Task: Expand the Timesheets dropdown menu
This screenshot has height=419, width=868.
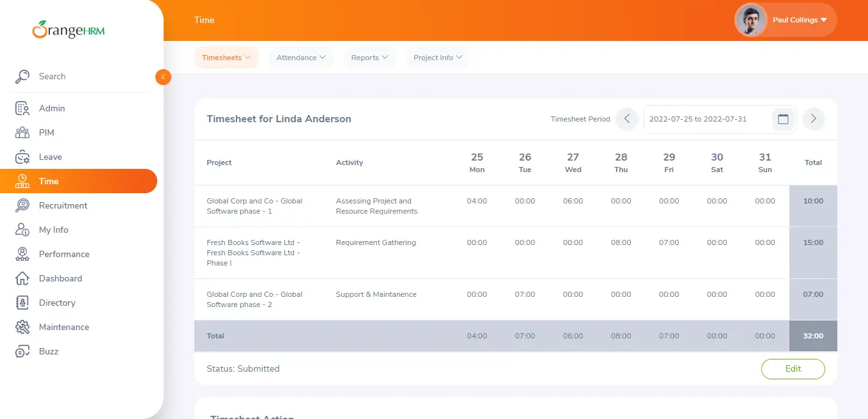Action: tap(226, 58)
